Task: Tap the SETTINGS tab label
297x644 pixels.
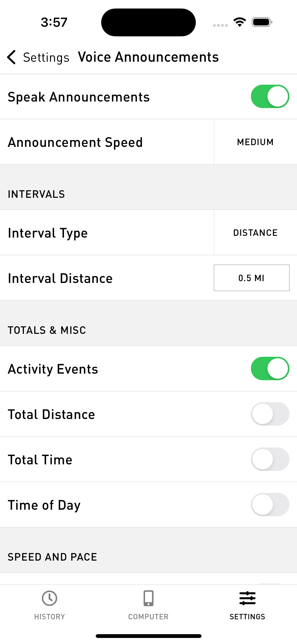Action: 247,617
